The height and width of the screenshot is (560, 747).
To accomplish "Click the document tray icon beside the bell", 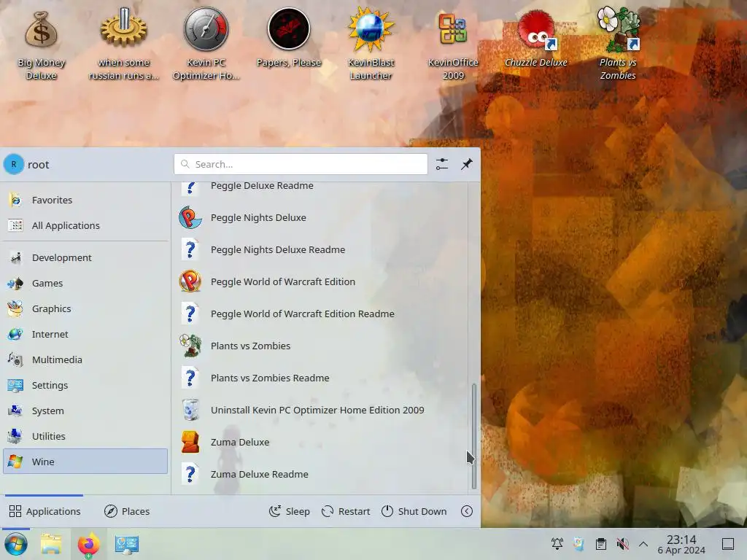I will (x=578, y=544).
